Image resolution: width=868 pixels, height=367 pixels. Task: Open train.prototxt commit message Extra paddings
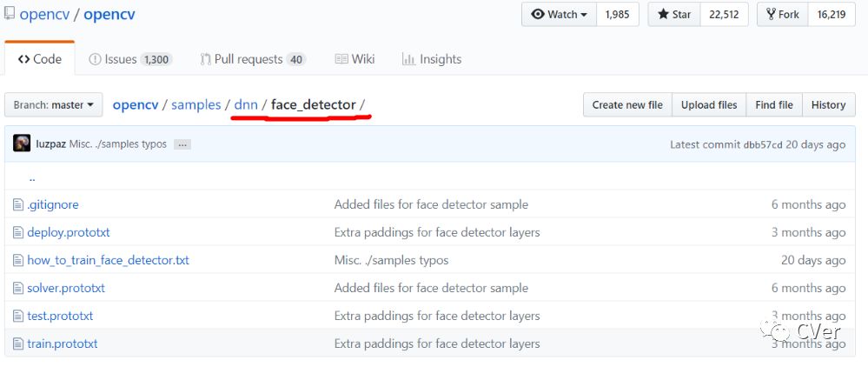(437, 344)
